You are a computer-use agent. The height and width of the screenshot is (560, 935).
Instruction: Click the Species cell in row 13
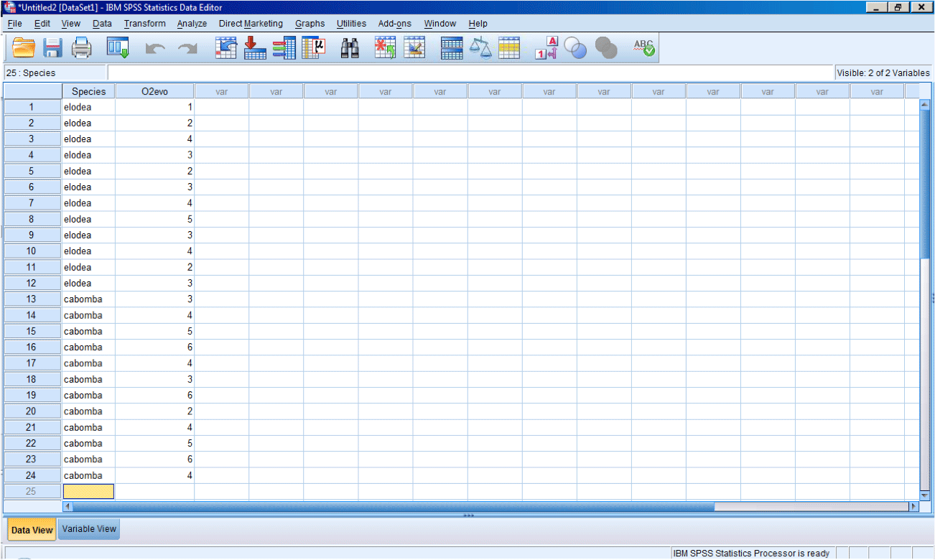pyautogui.click(x=88, y=299)
